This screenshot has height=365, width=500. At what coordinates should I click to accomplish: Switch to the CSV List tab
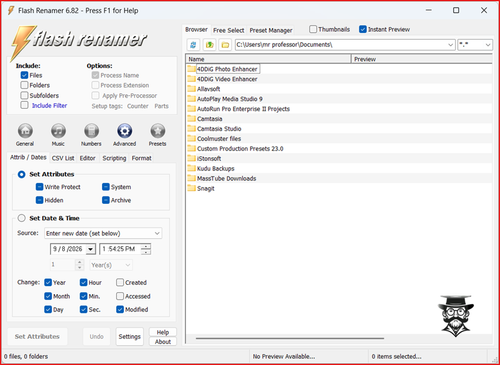pyautogui.click(x=63, y=158)
